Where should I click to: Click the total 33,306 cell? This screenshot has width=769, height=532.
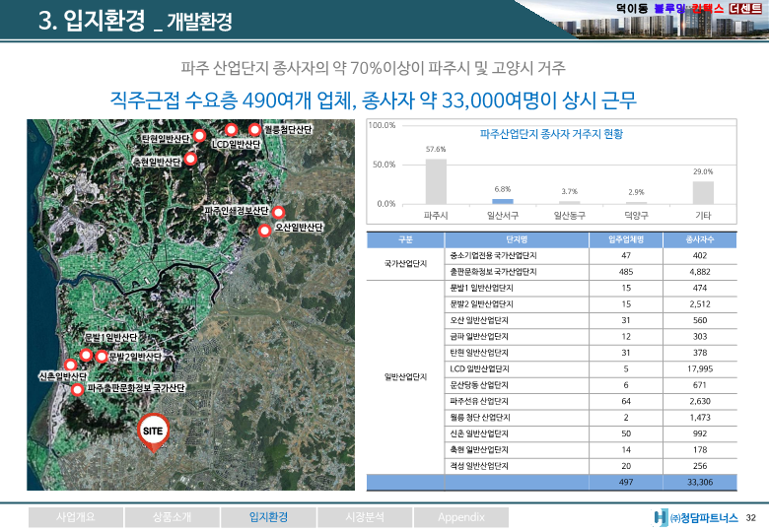click(700, 482)
